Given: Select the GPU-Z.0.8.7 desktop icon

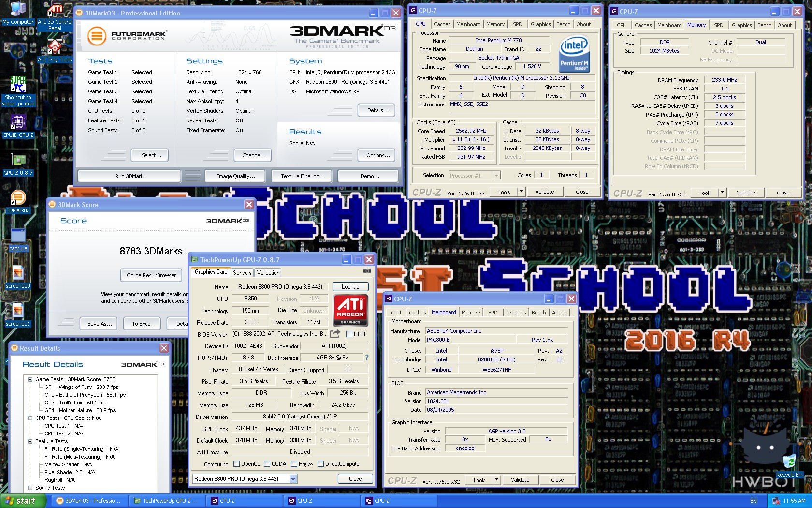Looking at the screenshot, I should pyautogui.click(x=18, y=164).
